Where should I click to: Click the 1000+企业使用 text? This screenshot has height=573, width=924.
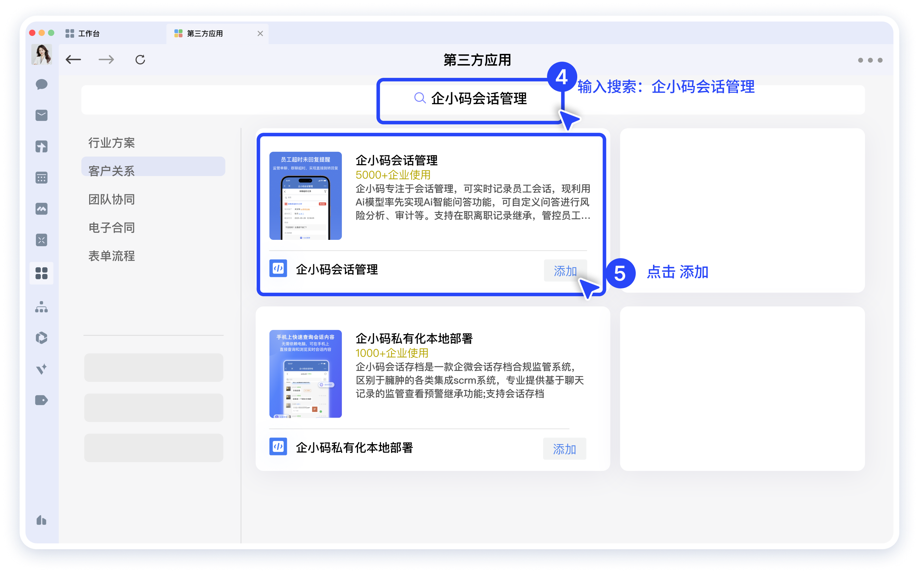[x=392, y=353]
